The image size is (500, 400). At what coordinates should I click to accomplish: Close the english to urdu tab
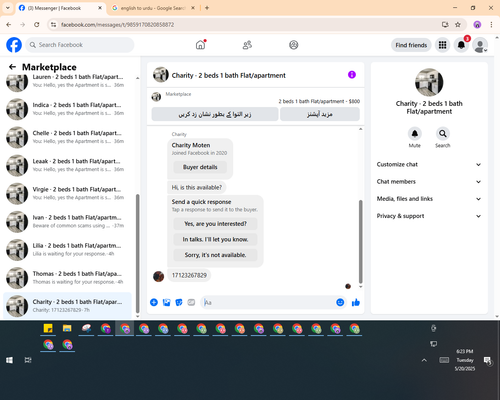click(x=193, y=8)
